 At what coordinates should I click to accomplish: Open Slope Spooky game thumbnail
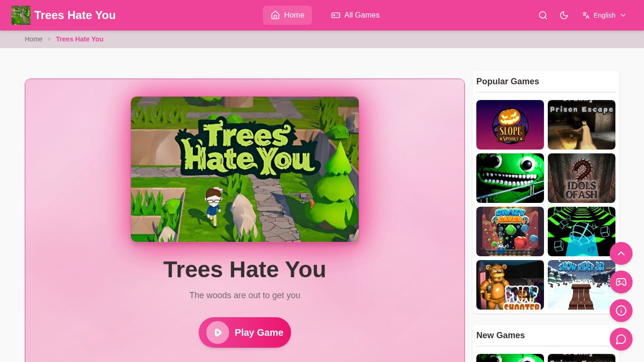point(510,125)
